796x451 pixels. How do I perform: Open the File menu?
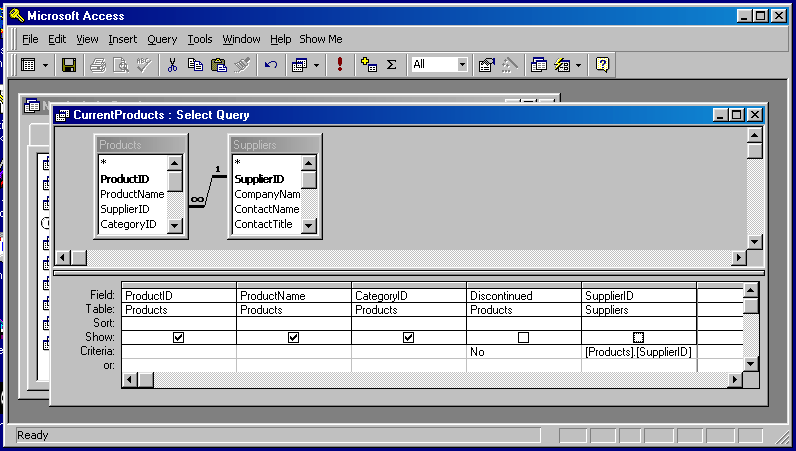point(30,39)
